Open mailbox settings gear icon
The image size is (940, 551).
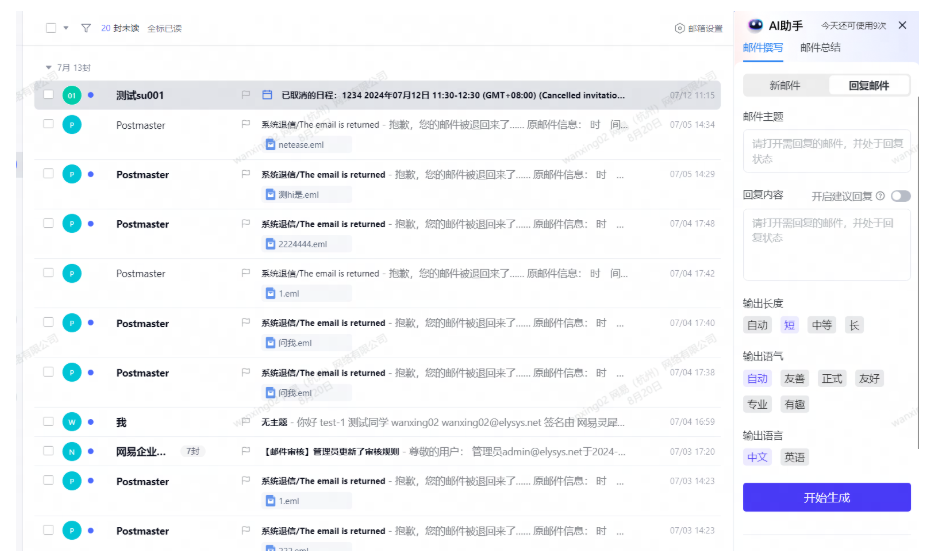point(679,28)
